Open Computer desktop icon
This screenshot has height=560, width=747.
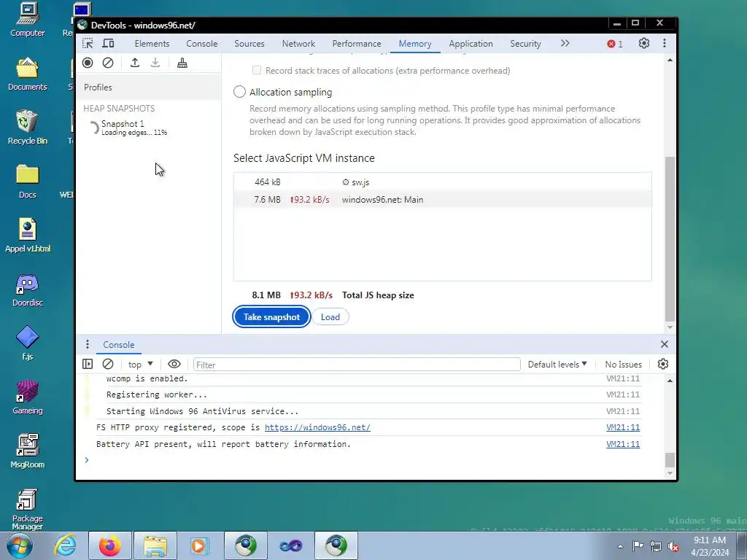[x=28, y=20]
